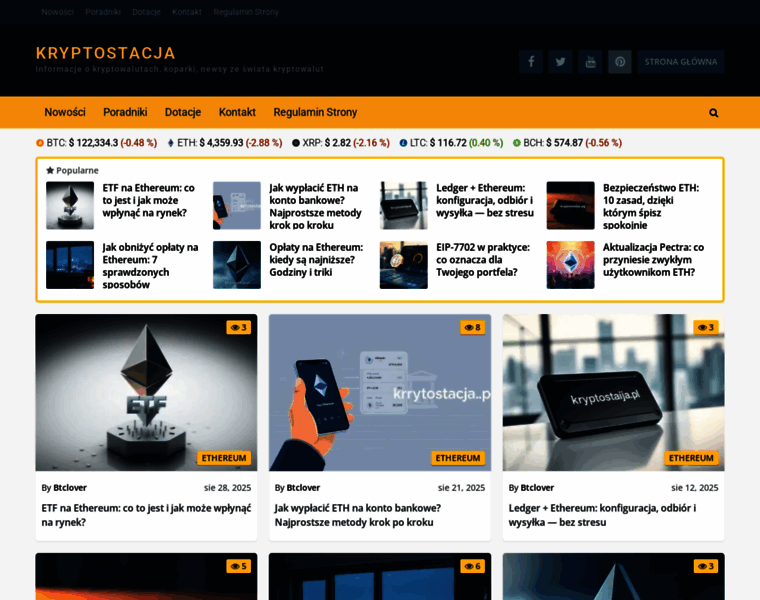The image size is (760, 600).
Task: Click the views badge showing 5
Action: [x=238, y=566]
